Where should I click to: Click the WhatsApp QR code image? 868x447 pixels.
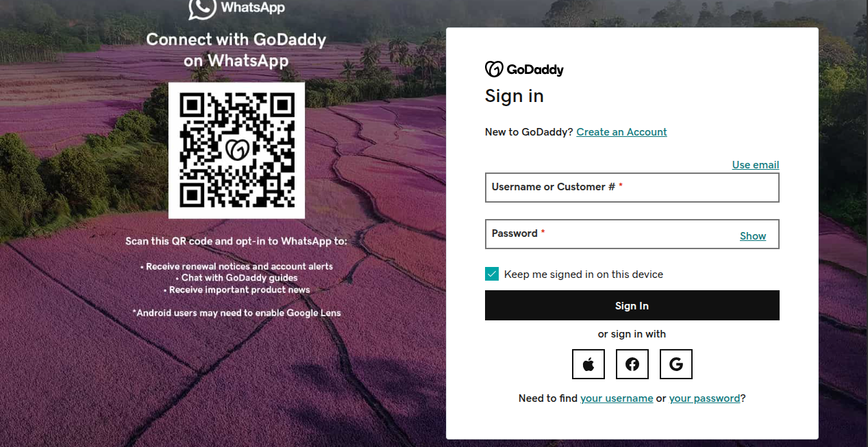236,150
